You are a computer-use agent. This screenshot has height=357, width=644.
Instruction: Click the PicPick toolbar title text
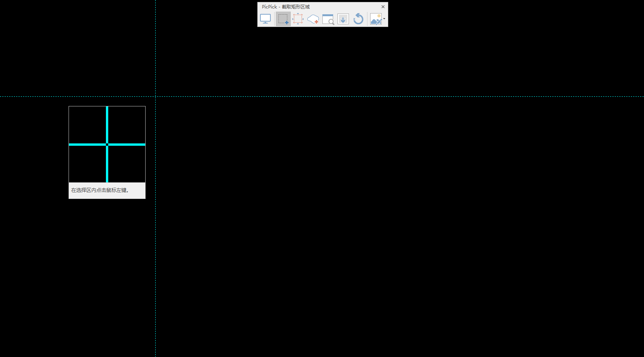285,7
